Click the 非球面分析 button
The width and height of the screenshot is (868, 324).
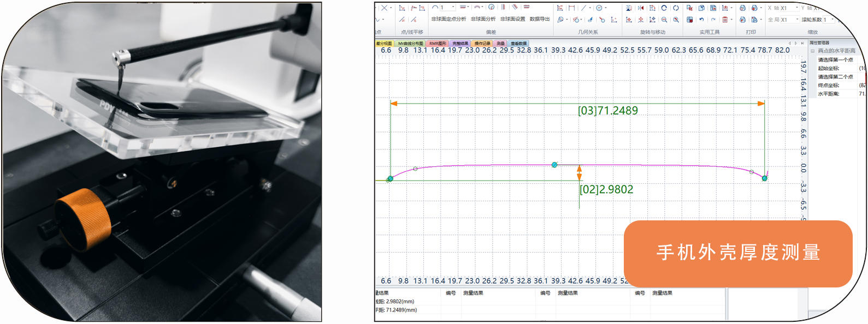point(483,19)
